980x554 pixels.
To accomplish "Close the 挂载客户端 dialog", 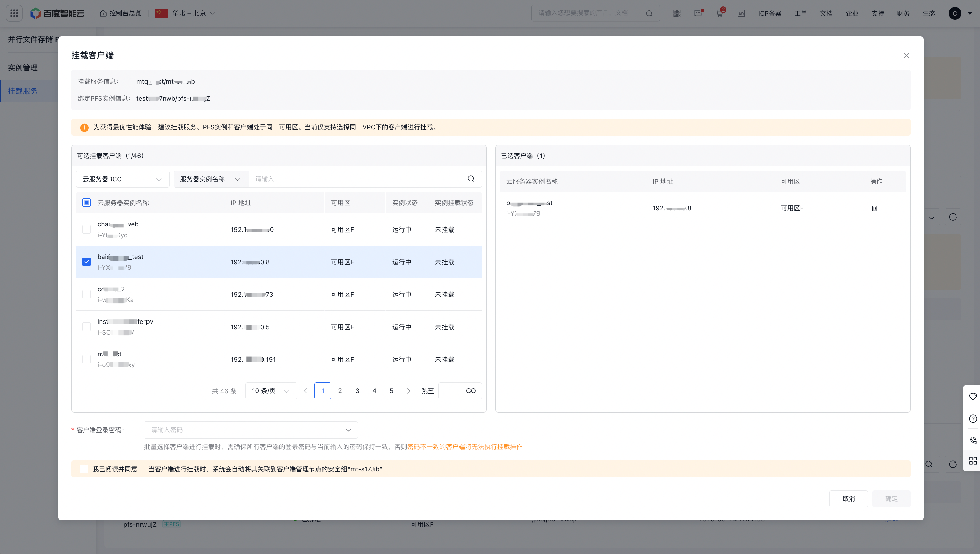I will (906, 56).
